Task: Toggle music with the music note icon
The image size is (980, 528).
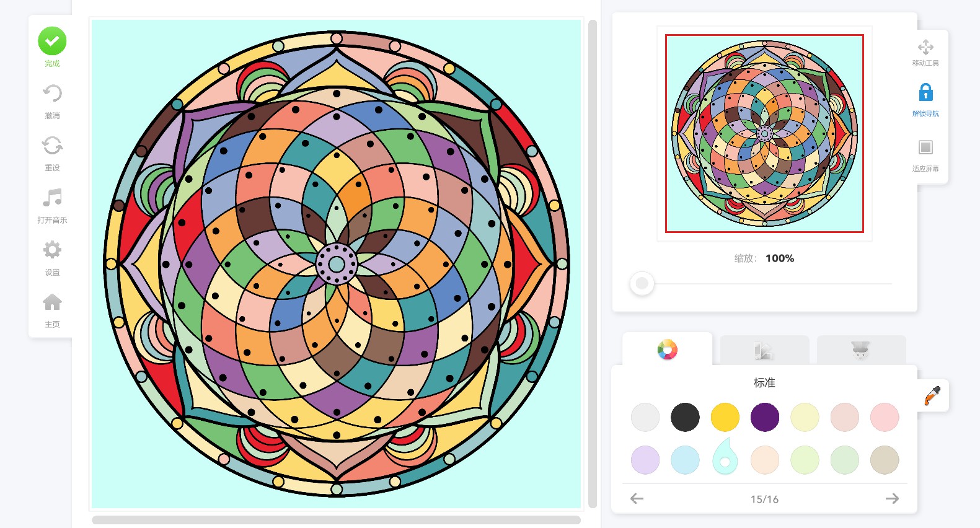Action: click(x=52, y=198)
